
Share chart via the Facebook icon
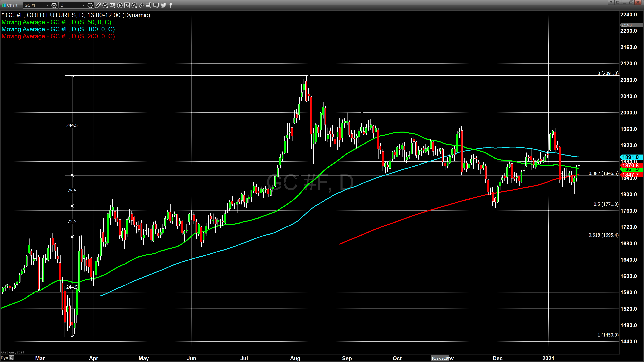point(171,5)
